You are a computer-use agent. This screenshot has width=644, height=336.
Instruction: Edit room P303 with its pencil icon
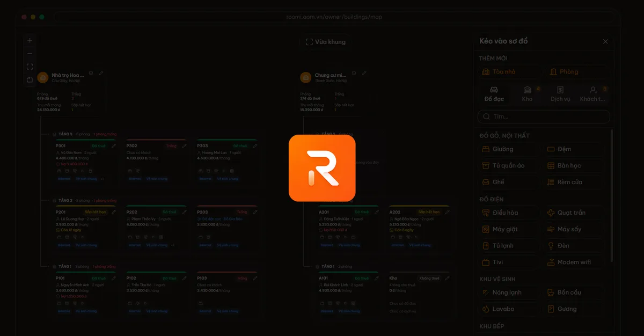coord(255,145)
